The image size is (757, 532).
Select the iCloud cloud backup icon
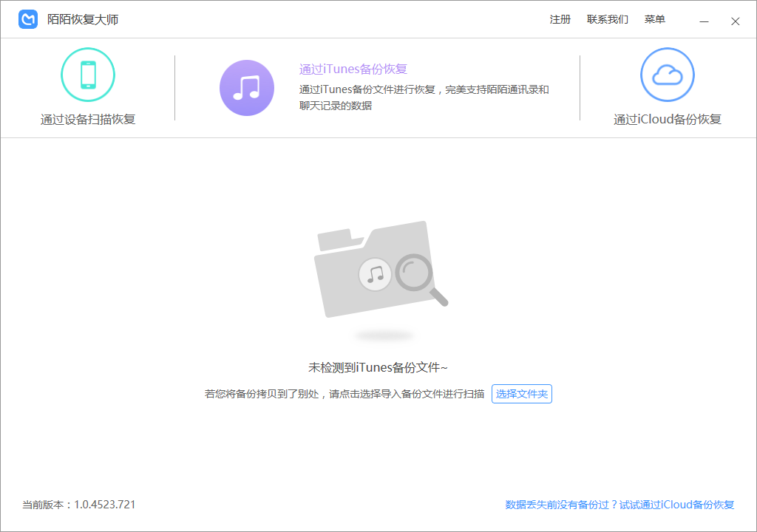point(668,75)
